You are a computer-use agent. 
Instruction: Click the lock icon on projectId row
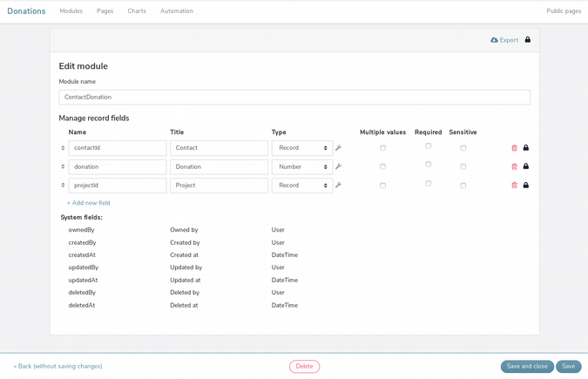coord(526,186)
